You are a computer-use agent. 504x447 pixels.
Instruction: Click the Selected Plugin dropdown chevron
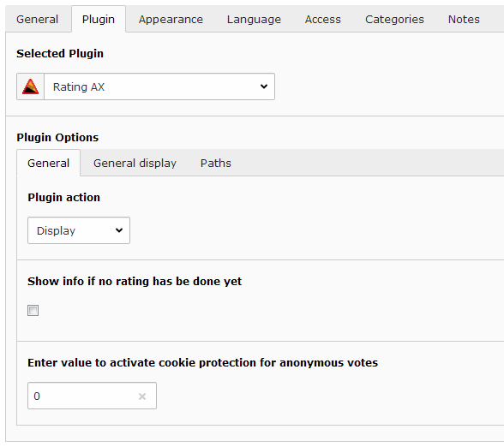(264, 86)
